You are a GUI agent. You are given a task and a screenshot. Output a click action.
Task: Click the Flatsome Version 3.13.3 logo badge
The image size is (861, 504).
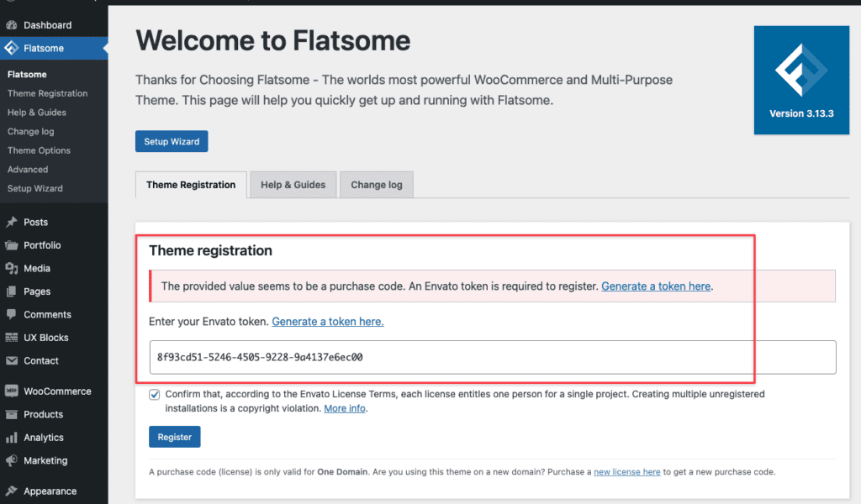click(801, 80)
